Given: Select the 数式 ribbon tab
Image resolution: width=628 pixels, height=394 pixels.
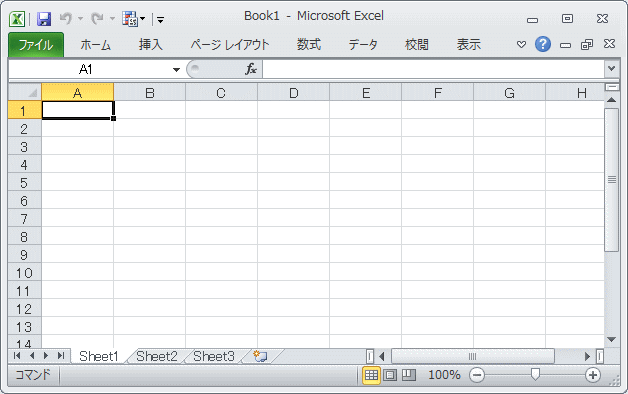Looking at the screenshot, I should coord(309,45).
